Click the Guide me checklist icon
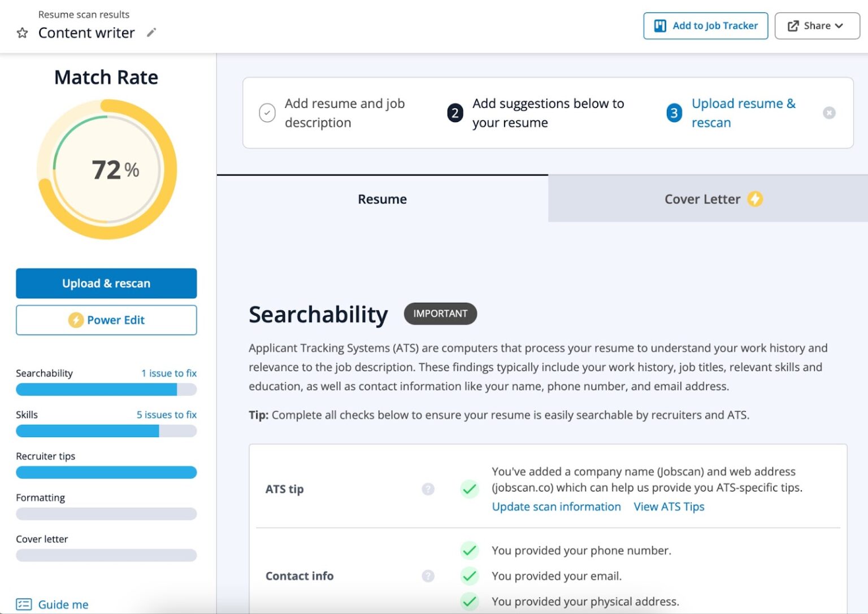 point(24,604)
